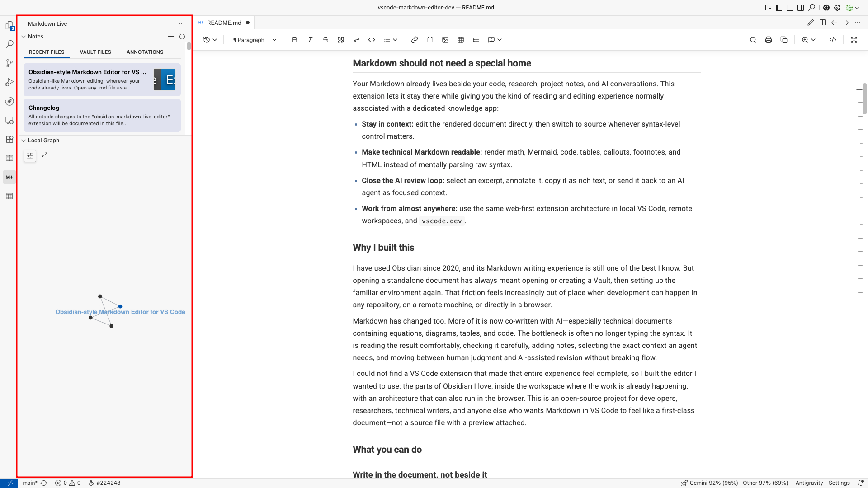Open the Run and Debug view
Image resolution: width=868 pixels, height=488 pixels.
click(x=9, y=82)
